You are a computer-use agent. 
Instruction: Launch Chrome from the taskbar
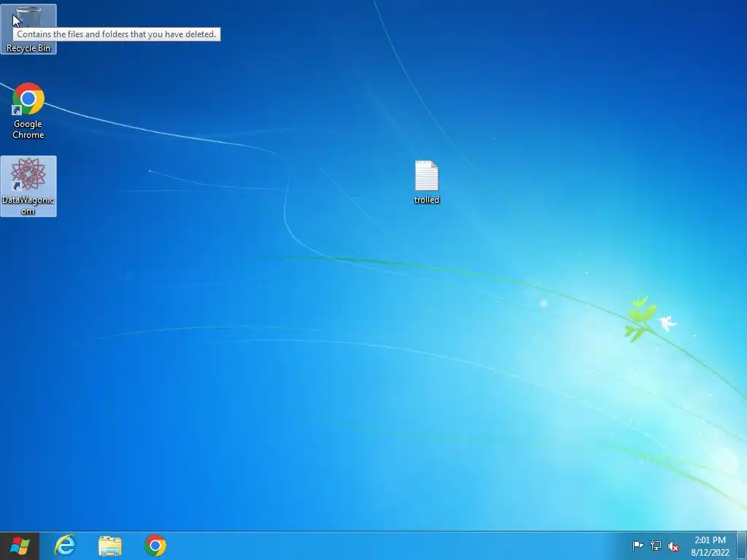[155, 545]
